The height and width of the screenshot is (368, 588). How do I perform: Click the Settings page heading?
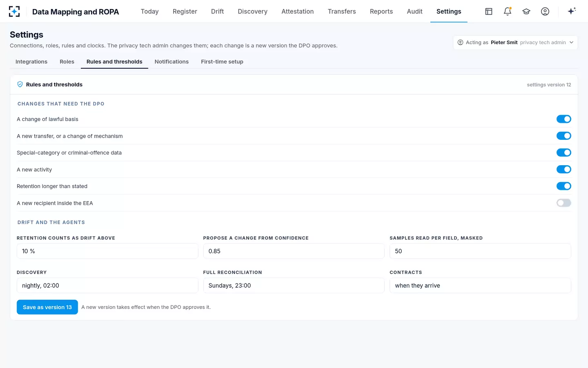coord(27,35)
